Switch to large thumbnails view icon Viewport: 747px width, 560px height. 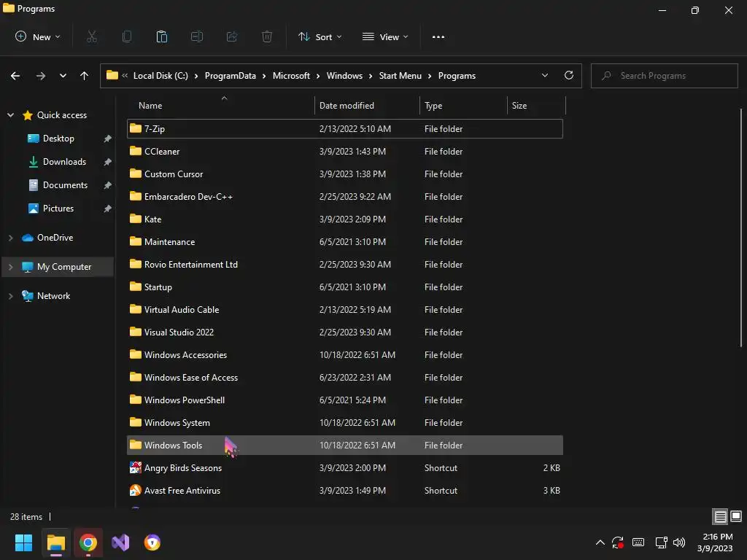pyautogui.click(x=736, y=516)
